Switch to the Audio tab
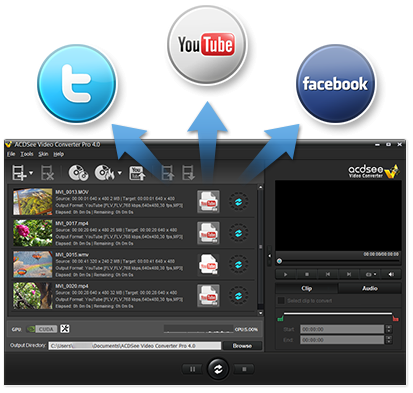 coord(370,288)
